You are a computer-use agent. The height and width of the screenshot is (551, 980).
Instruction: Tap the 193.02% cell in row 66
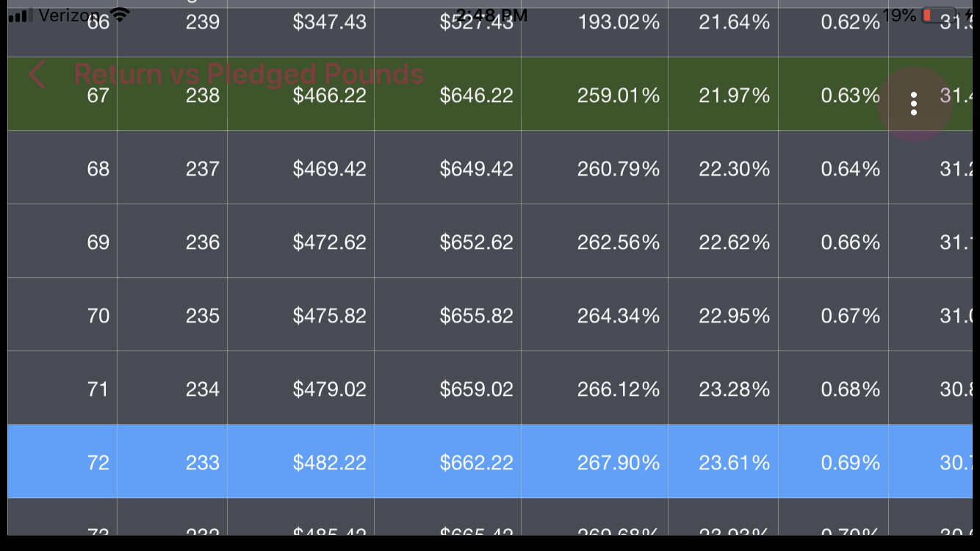pos(618,24)
